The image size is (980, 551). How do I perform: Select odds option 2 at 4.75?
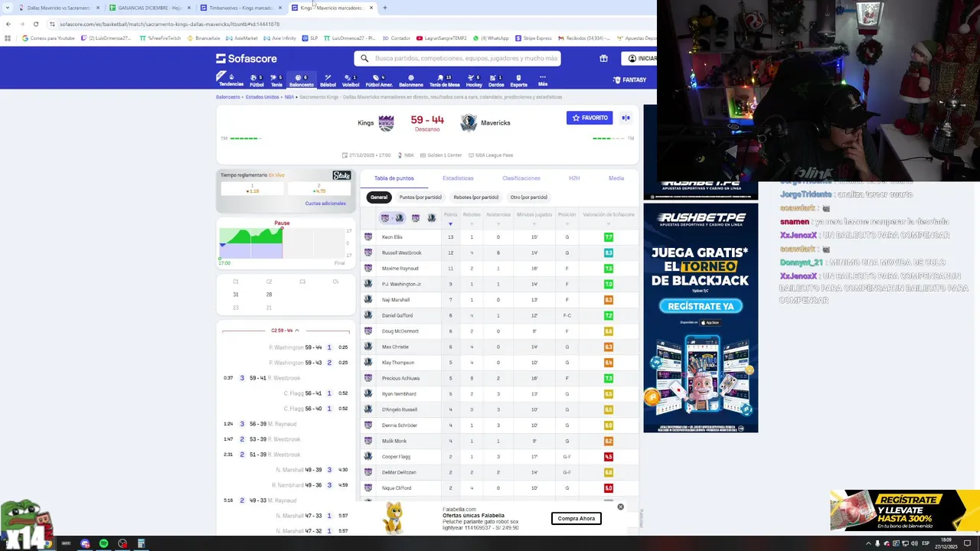pyautogui.click(x=319, y=188)
